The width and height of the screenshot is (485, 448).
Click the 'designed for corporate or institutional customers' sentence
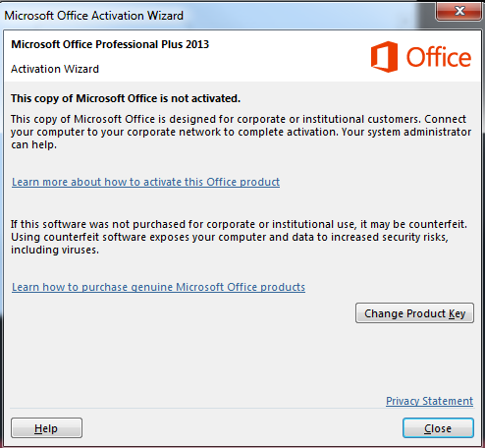[x=216, y=119]
